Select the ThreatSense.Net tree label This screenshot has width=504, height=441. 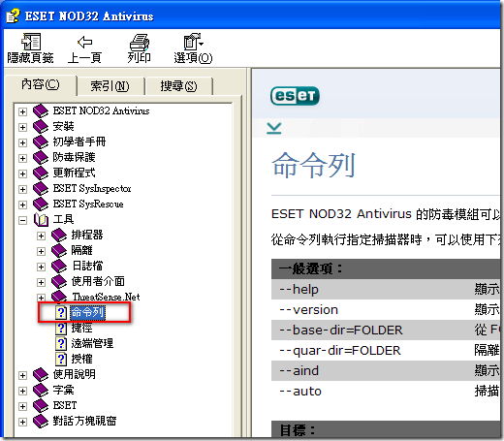tap(106, 297)
